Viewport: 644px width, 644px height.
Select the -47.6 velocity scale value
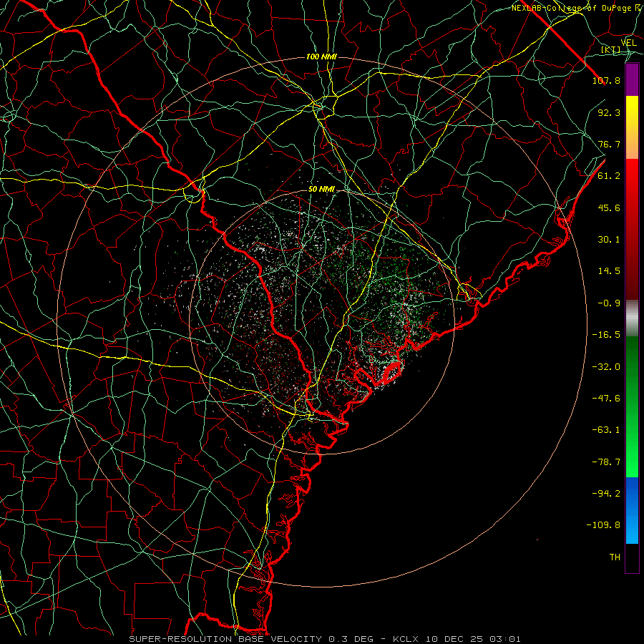[606, 399]
